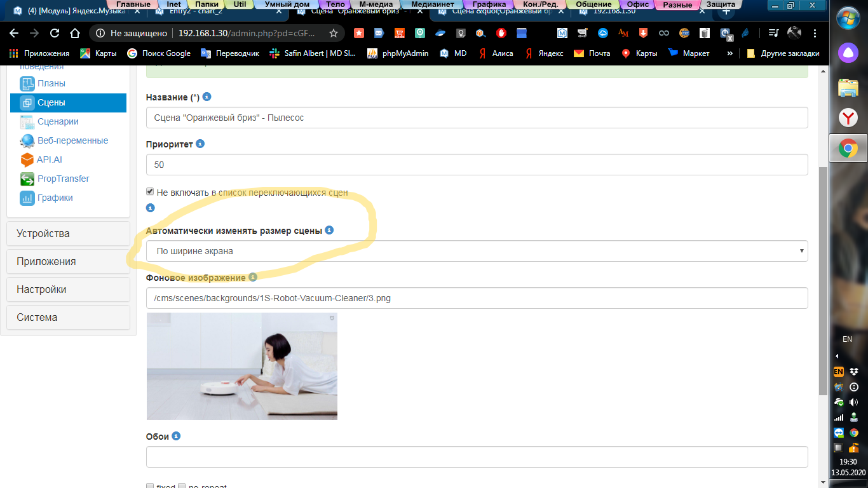Screen dimensions: 868x488
Task: Open the Алиса bookmark
Action: pos(496,53)
